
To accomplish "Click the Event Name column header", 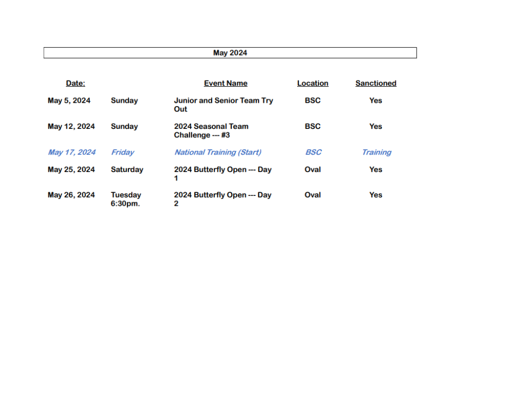I will pyautogui.click(x=225, y=83).
